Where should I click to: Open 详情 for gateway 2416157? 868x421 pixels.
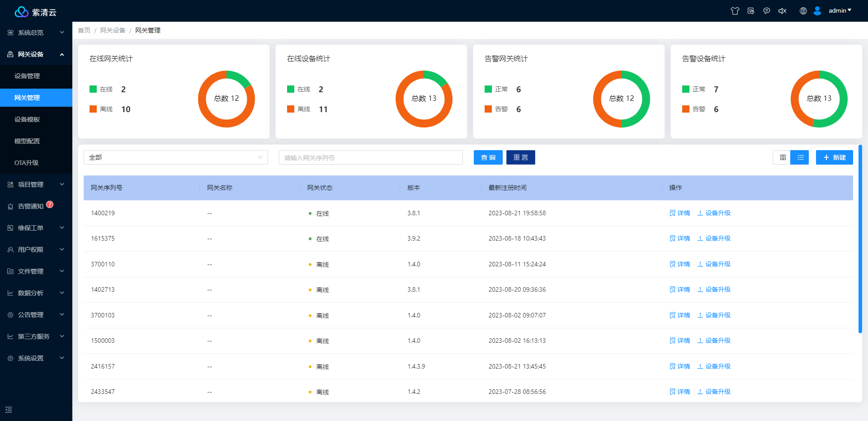coord(680,366)
